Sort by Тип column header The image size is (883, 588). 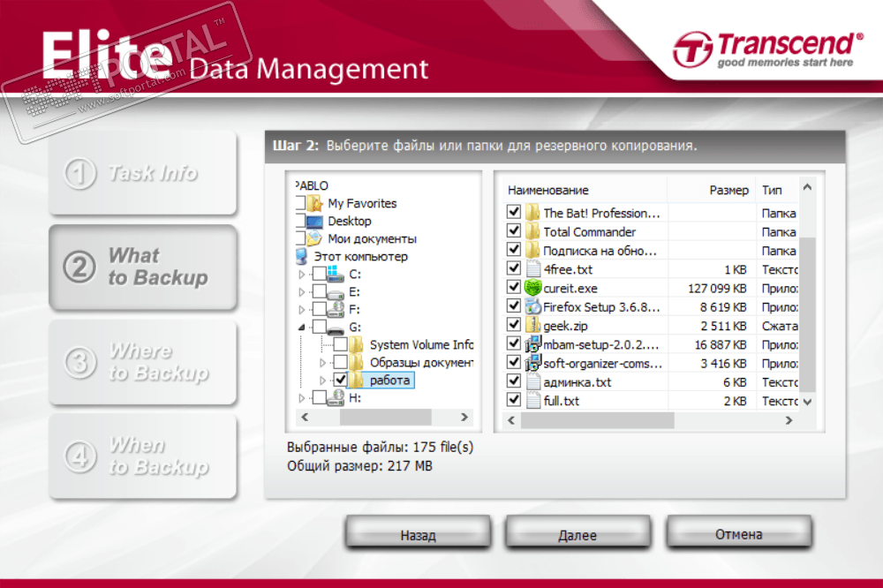tap(778, 191)
